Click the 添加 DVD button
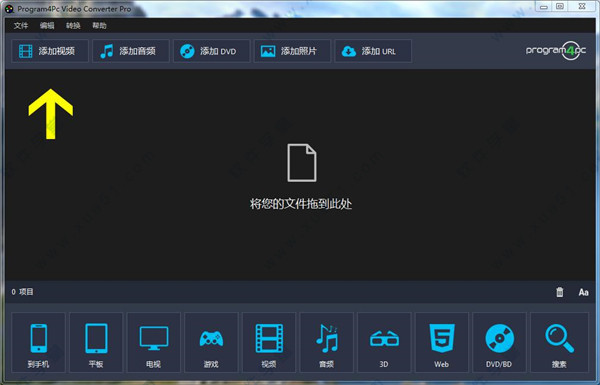600x385 pixels. pos(211,51)
